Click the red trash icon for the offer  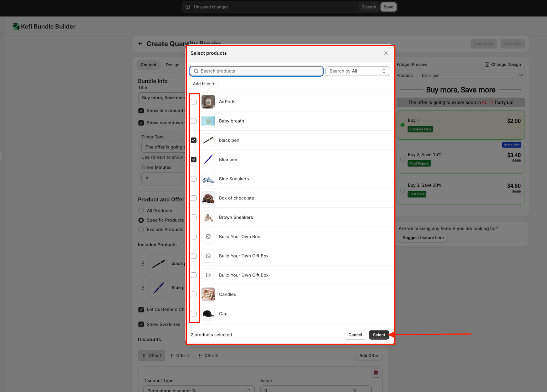(x=376, y=373)
